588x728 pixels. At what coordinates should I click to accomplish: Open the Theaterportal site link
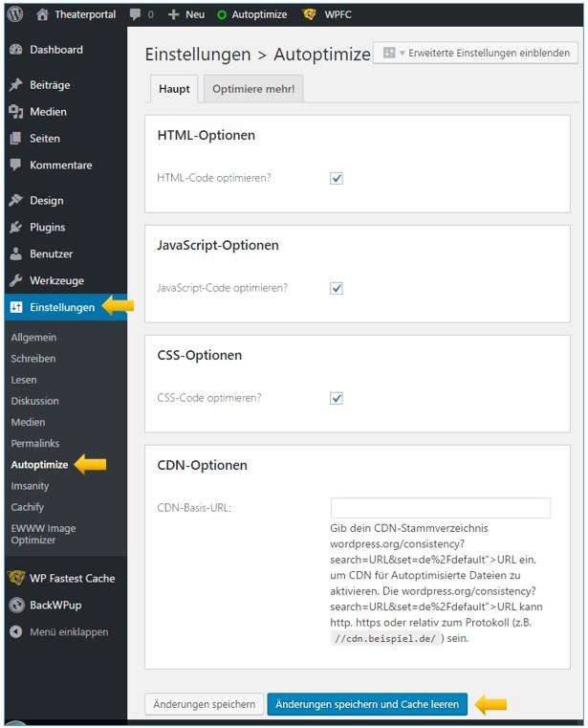(x=86, y=14)
